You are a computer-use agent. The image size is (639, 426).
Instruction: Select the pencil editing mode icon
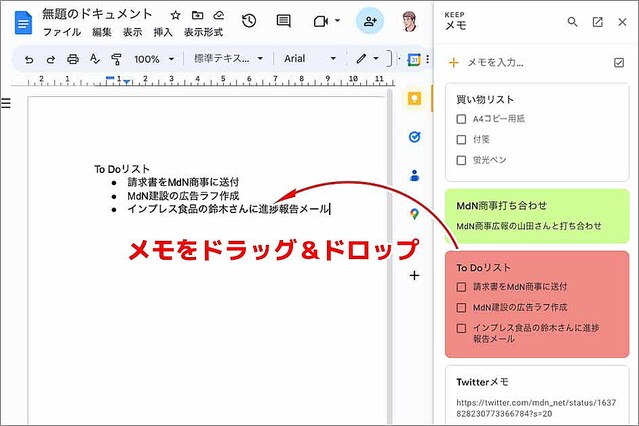click(x=361, y=59)
